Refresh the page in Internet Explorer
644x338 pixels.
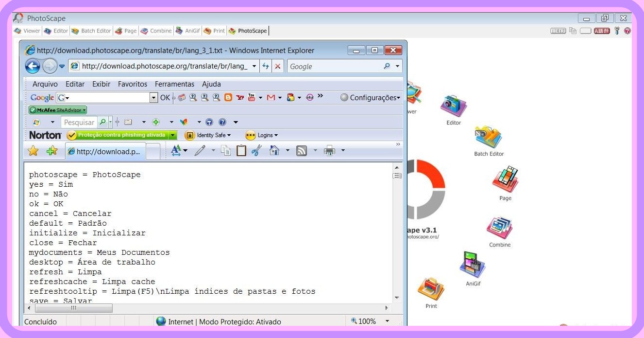266,66
